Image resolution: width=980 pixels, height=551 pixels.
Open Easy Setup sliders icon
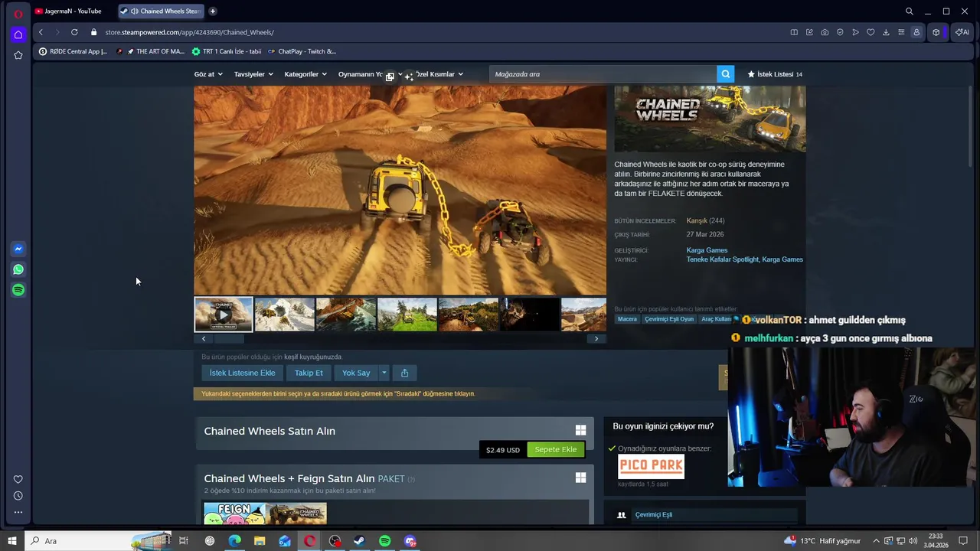point(901,32)
